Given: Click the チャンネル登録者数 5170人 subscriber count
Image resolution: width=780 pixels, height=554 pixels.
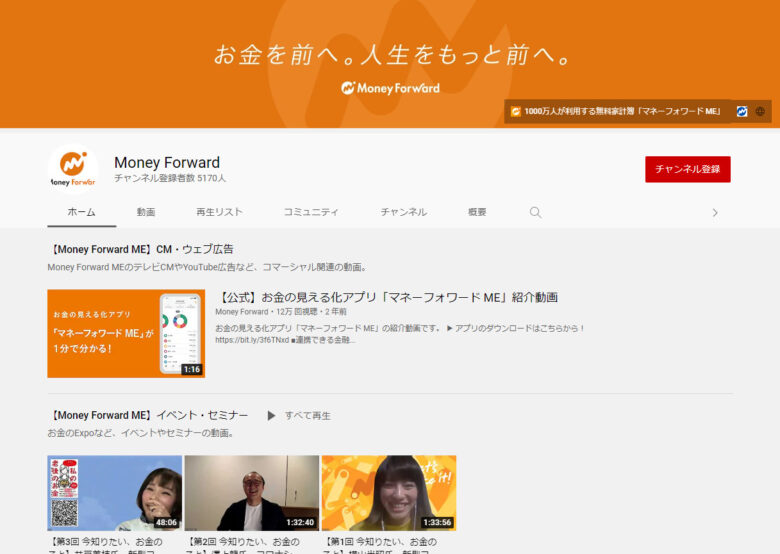Looking at the screenshot, I should tap(170, 178).
